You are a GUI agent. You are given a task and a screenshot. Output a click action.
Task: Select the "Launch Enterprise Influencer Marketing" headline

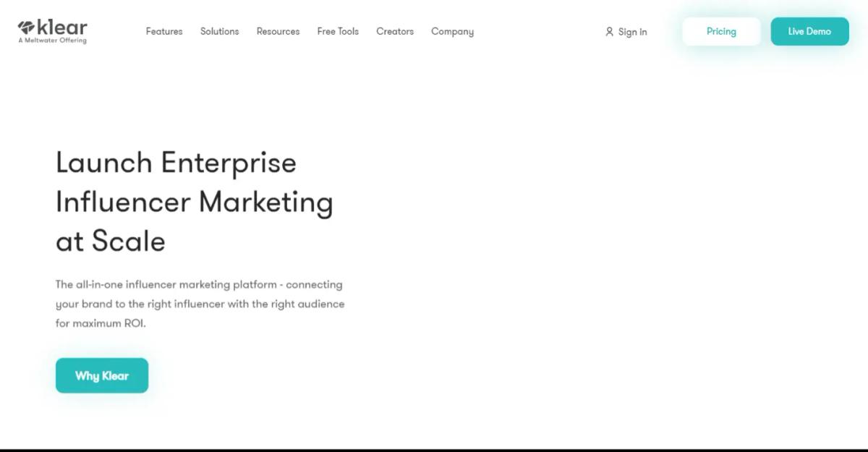click(x=194, y=201)
